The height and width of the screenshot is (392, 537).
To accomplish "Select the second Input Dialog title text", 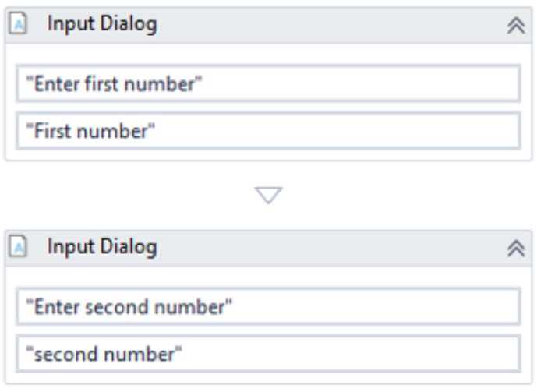I will point(102,248).
